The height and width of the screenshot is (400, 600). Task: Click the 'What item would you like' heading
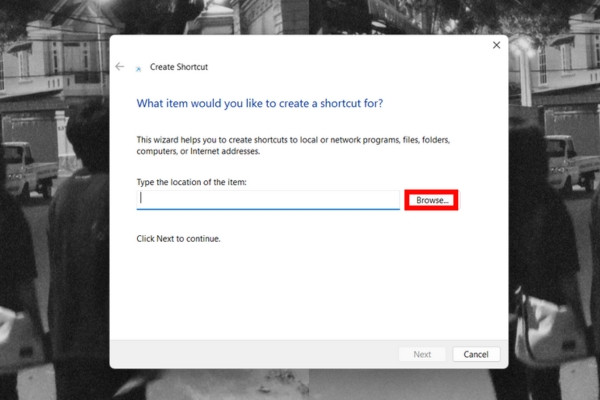pos(260,103)
